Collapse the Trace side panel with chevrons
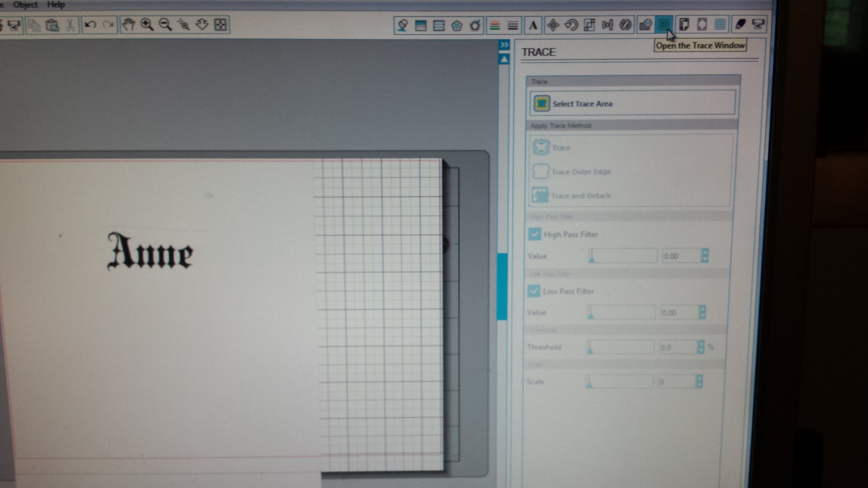 (x=504, y=45)
